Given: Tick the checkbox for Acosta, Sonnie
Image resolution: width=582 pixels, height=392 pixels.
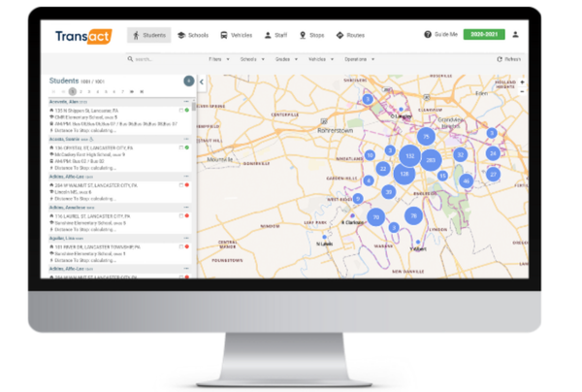Looking at the screenshot, I should click(x=181, y=147).
